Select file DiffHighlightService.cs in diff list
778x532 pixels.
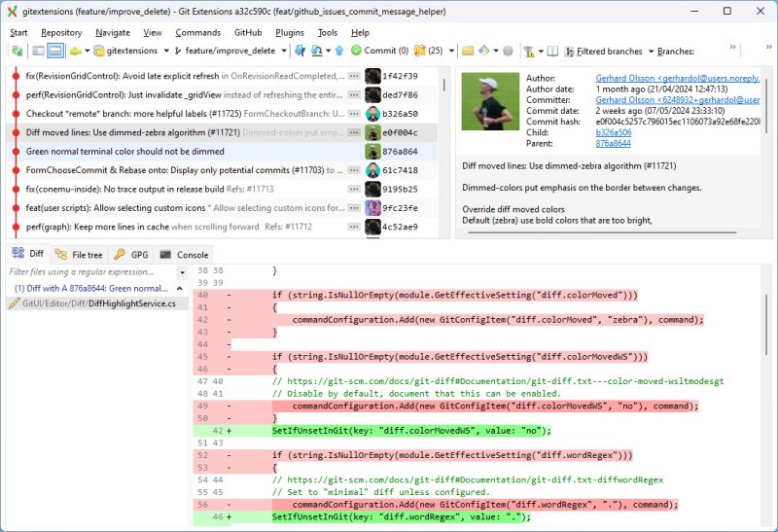point(98,303)
